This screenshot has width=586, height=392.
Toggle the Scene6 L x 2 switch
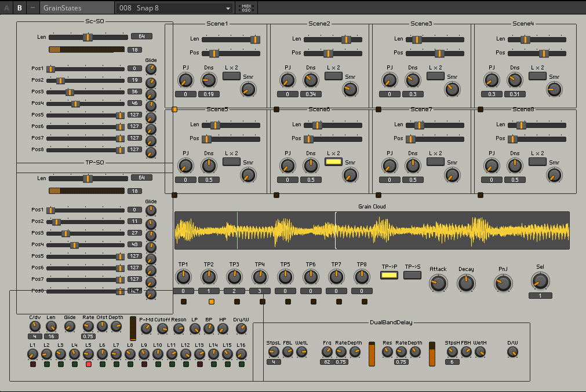pos(333,162)
